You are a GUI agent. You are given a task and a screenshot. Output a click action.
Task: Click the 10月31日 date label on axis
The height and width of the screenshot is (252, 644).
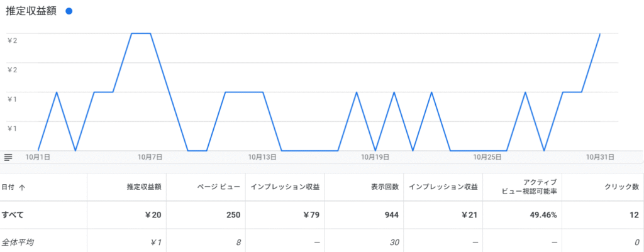click(600, 156)
